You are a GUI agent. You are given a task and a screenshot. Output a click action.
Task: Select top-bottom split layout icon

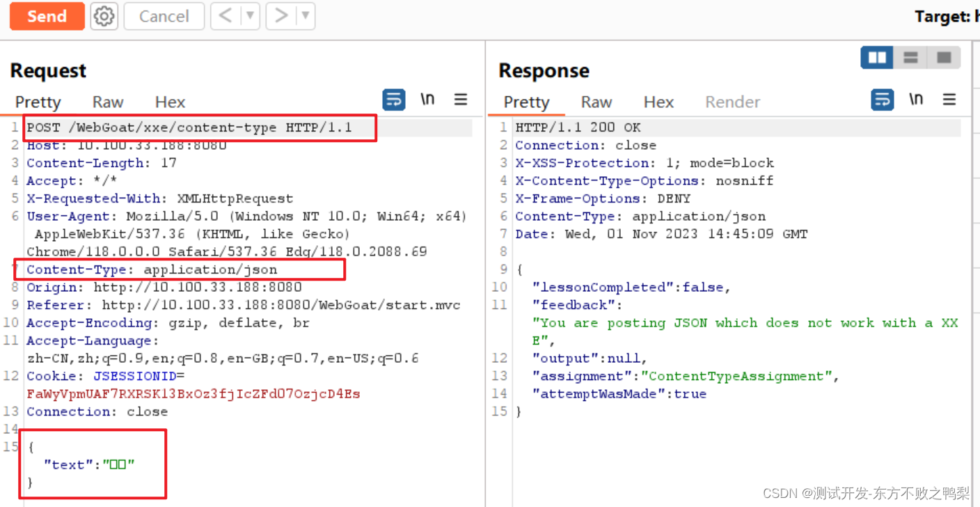click(910, 58)
